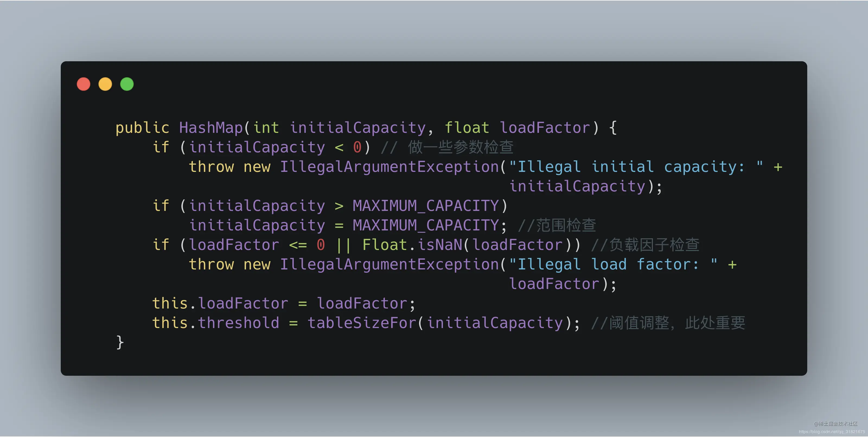The height and width of the screenshot is (437, 868).
Task: Toggle visibility of Chinese comment 做一些参数检查
Action: (x=474, y=146)
